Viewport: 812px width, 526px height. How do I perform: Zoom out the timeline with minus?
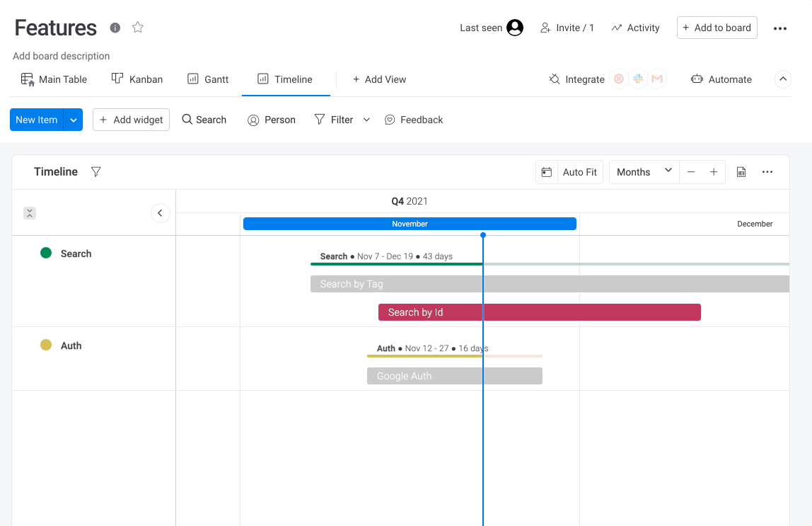pos(691,172)
